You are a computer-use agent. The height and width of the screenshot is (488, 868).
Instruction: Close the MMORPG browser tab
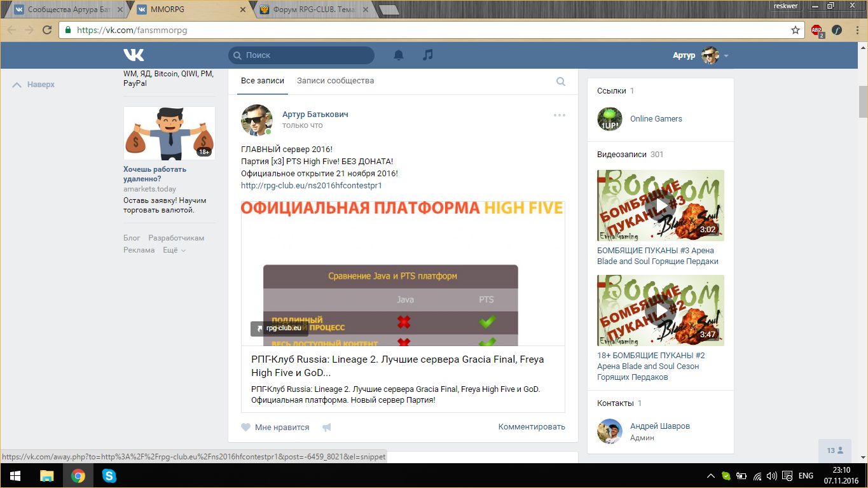point(242,10)
